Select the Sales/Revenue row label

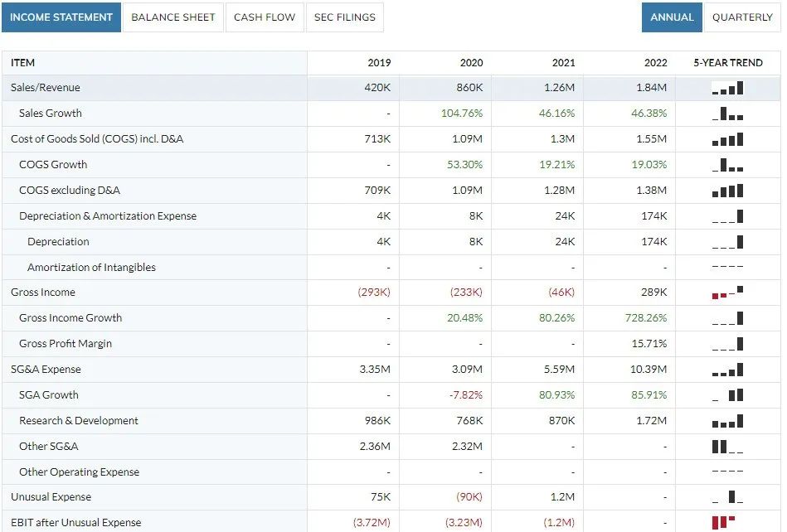click(x=45, y=88)
